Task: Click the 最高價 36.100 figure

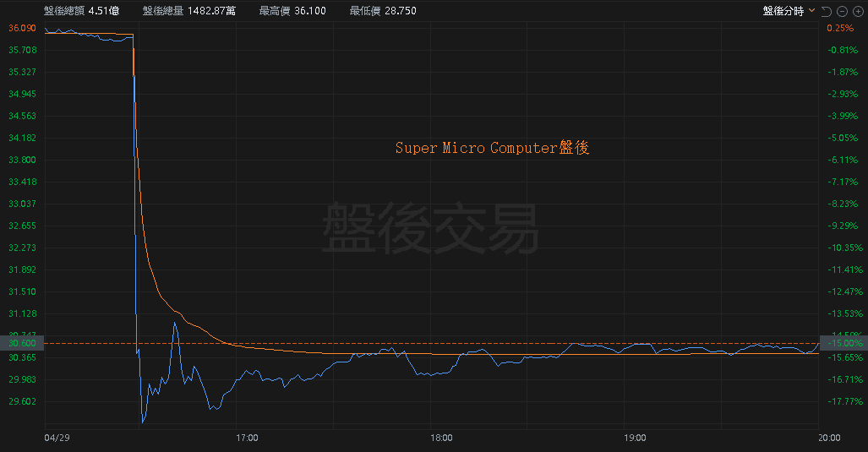Action: tap(292, 11)
